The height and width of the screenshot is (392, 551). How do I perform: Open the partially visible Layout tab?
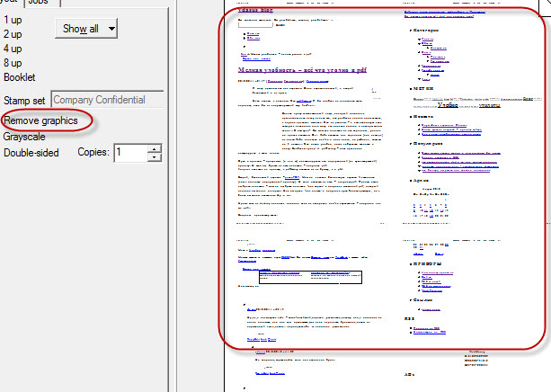pos(13,4)
